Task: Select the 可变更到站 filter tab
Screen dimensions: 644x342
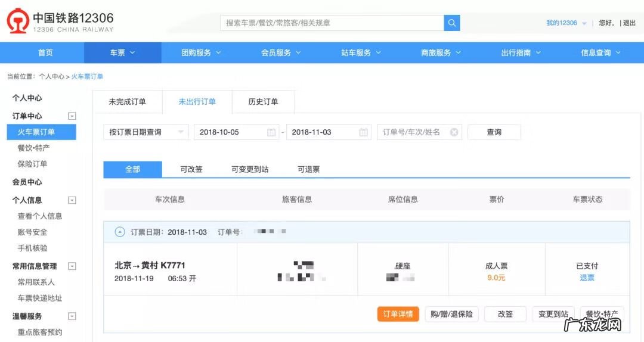Action: click(250, 169)
